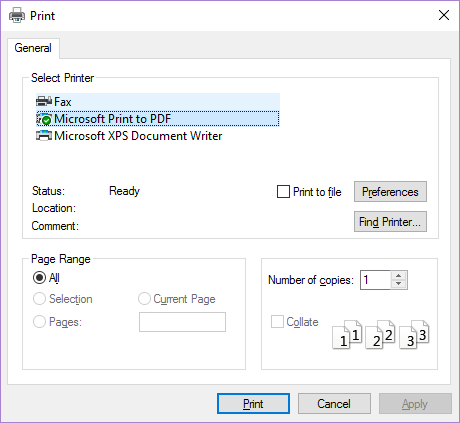Click the first collate pages illustration
Image resolution: width=460 pixels, height=423 pixels.
347,334
